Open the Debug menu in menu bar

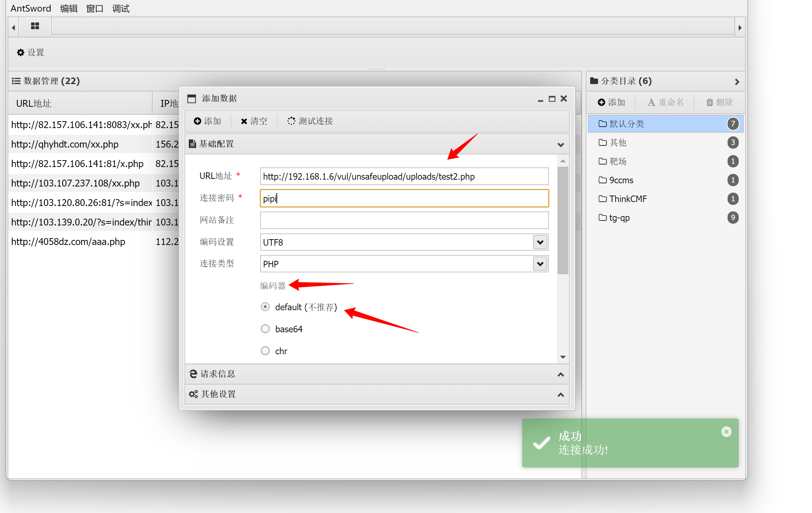pos(121,8)
